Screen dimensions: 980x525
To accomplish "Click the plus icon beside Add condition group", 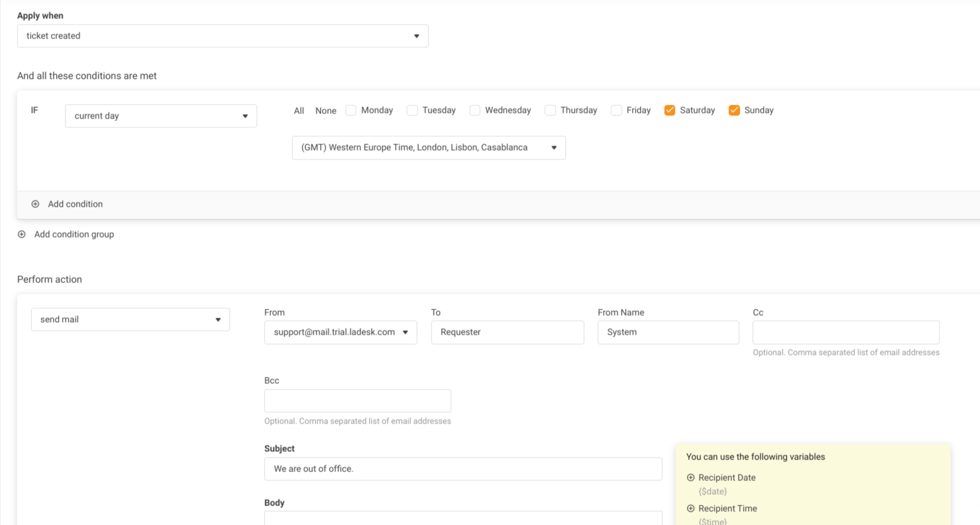I will [21, 234].
